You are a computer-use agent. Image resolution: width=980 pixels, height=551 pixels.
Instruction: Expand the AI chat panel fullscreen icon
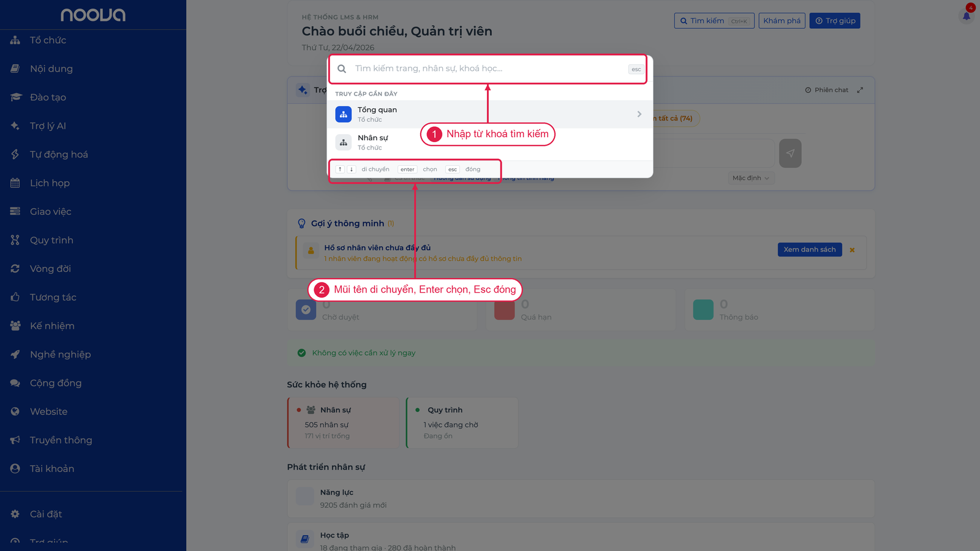click(860, 90)
